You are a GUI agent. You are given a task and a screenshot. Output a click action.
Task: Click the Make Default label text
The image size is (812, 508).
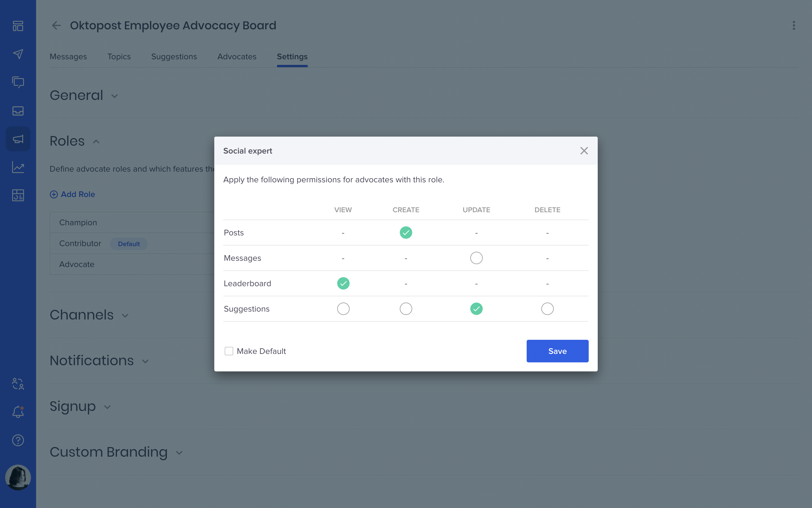click(261, 351)
